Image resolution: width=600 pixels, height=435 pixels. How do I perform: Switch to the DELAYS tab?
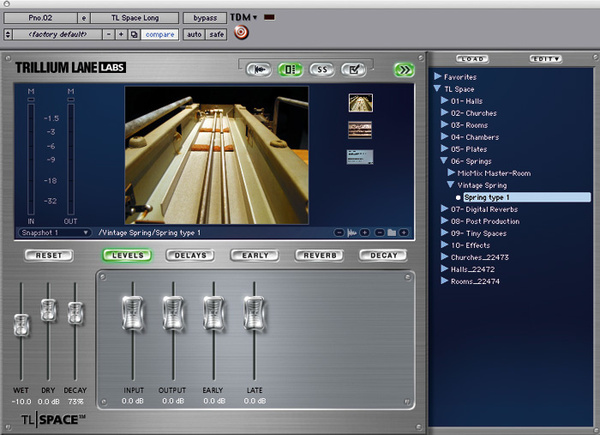[190, 255]
